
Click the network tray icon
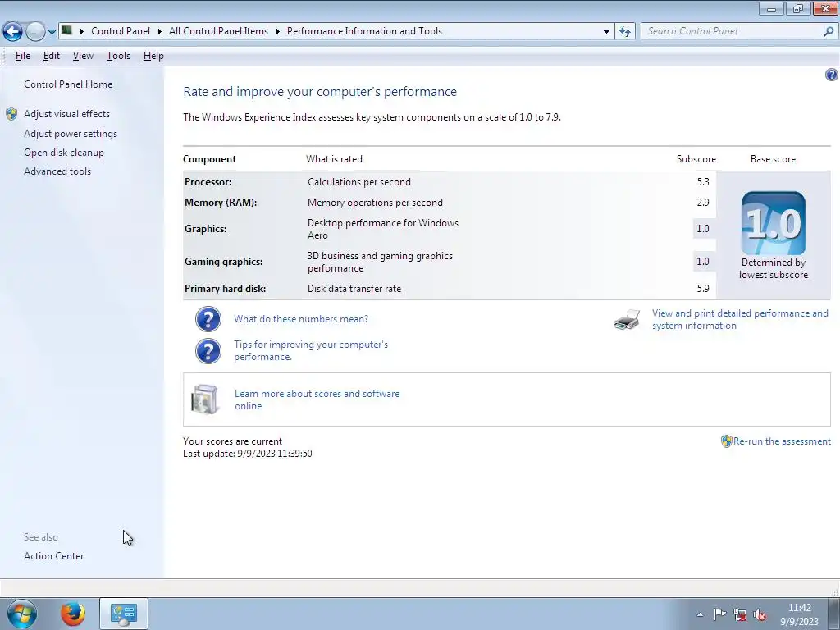point(740,614)
